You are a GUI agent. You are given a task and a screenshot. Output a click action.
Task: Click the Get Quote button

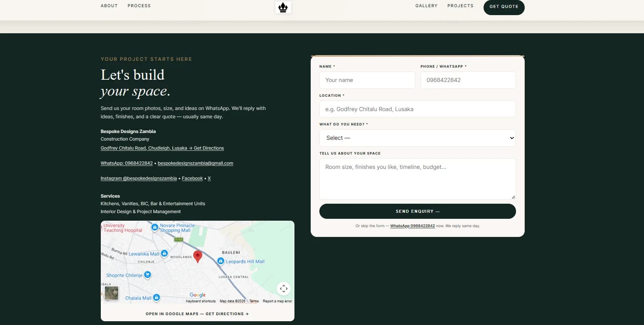[x=504, y=6]
